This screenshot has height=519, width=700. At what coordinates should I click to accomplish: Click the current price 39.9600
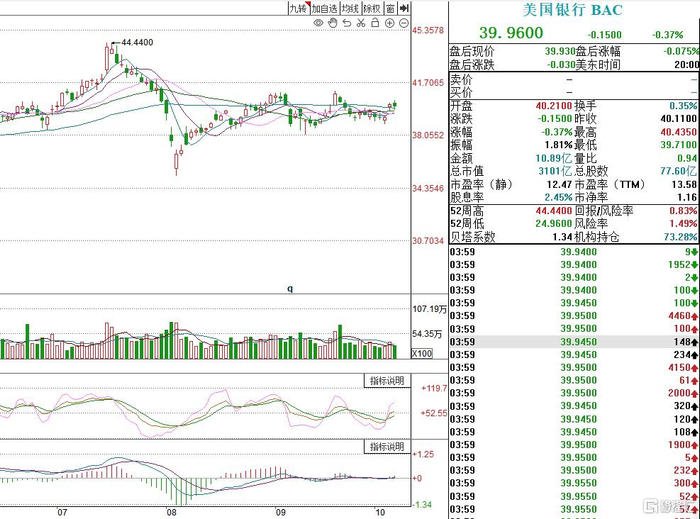tap(511, 33)
